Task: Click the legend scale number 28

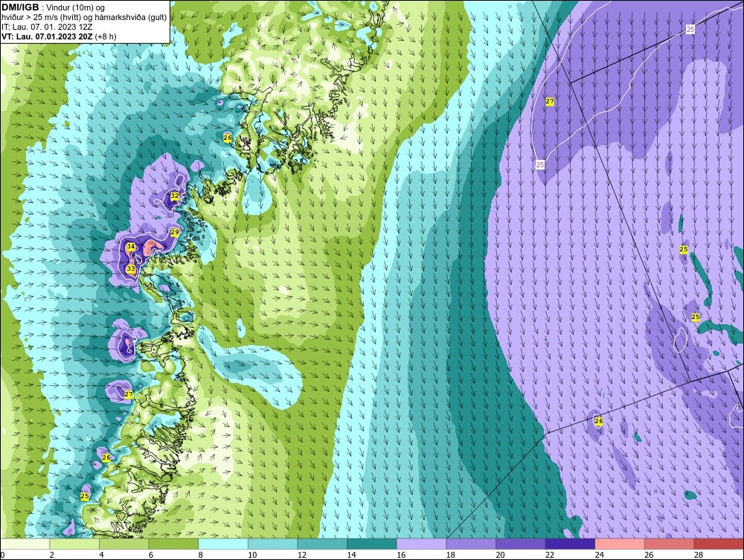Action: pos(699,555)
